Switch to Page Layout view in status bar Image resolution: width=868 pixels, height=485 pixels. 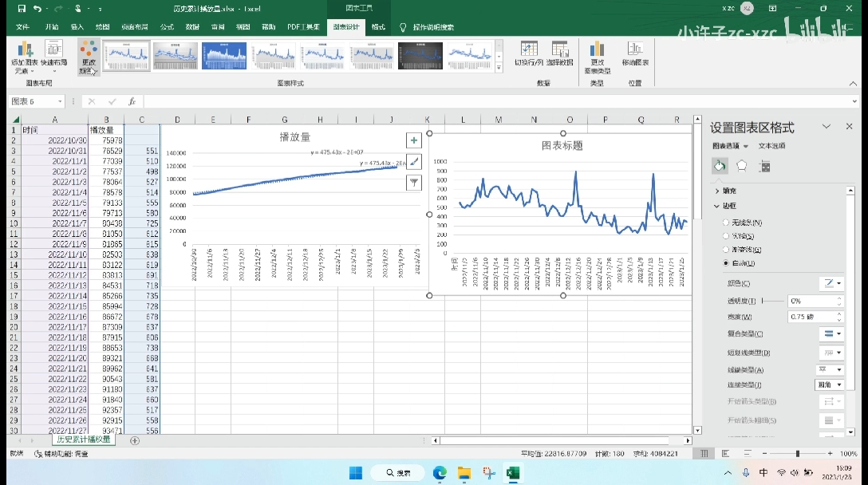click(726, 453)
